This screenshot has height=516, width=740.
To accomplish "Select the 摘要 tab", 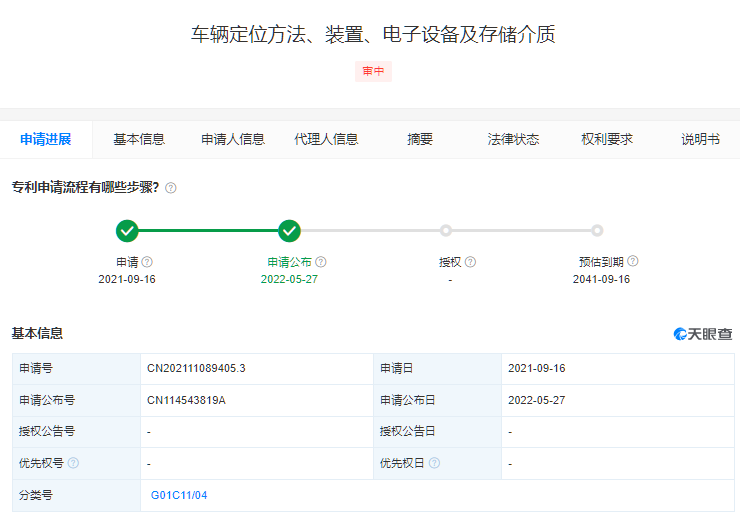I will [420, 139].
